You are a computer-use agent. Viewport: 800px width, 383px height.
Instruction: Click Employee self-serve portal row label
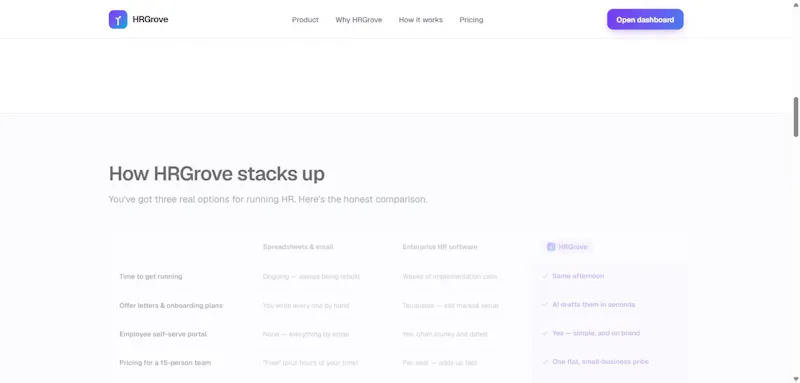(x=163, y=334)
